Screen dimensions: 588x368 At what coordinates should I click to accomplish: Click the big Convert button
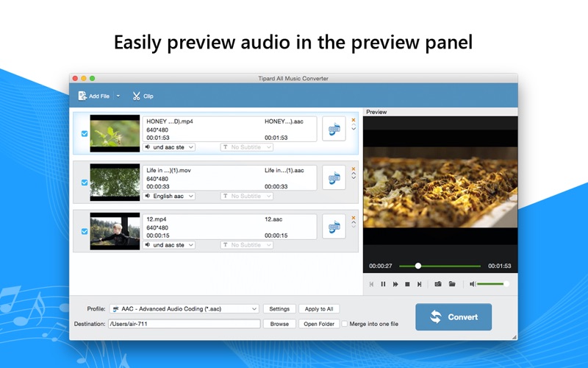pyautogui.click(x=453, y=317)
